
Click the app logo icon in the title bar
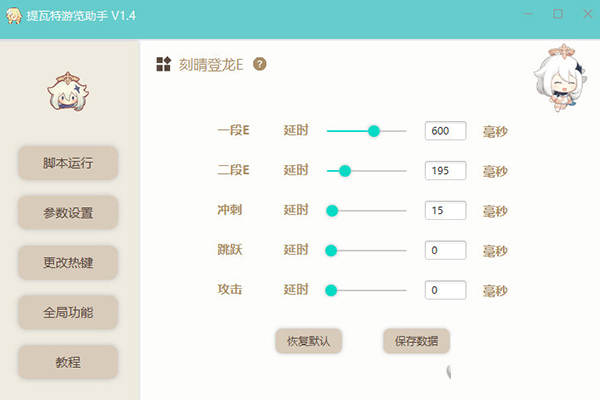click(13, 16)
